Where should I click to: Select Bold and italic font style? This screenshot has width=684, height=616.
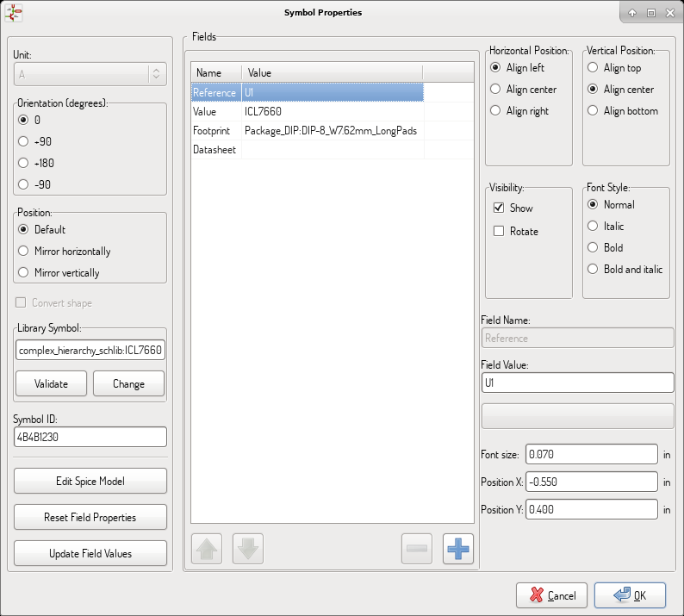(x=592, y=270)
